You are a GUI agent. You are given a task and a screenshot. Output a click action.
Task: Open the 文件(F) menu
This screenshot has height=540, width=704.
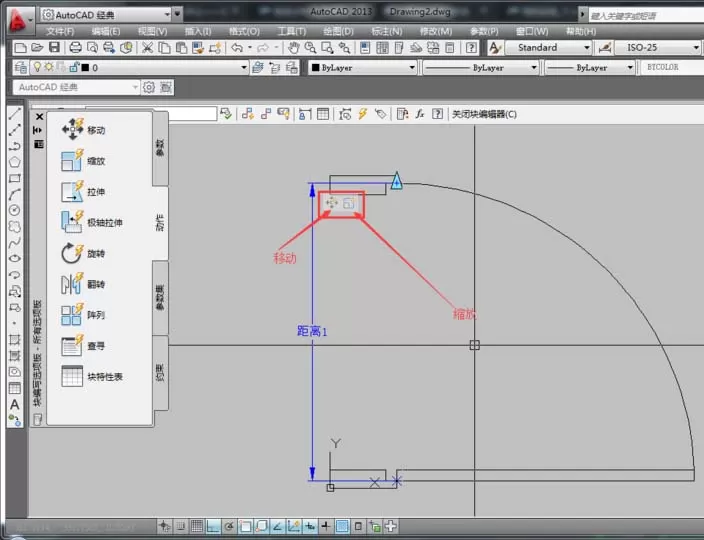(60, 31)
